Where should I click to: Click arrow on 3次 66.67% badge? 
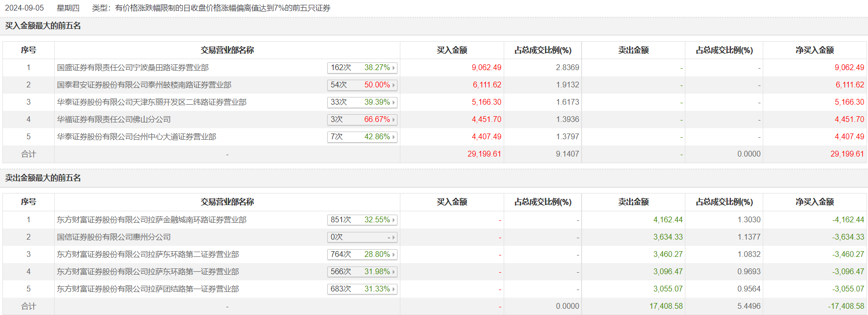(x=394, y=120)
